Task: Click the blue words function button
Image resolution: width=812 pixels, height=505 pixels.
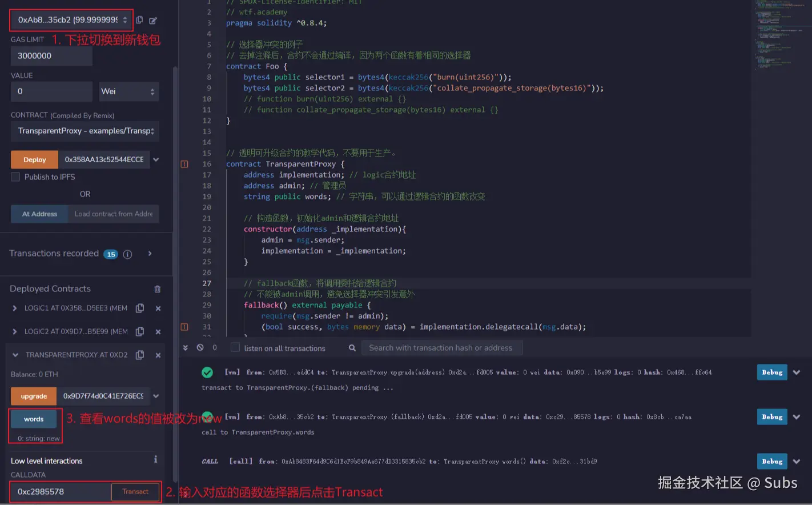Action: pos(34,419)
